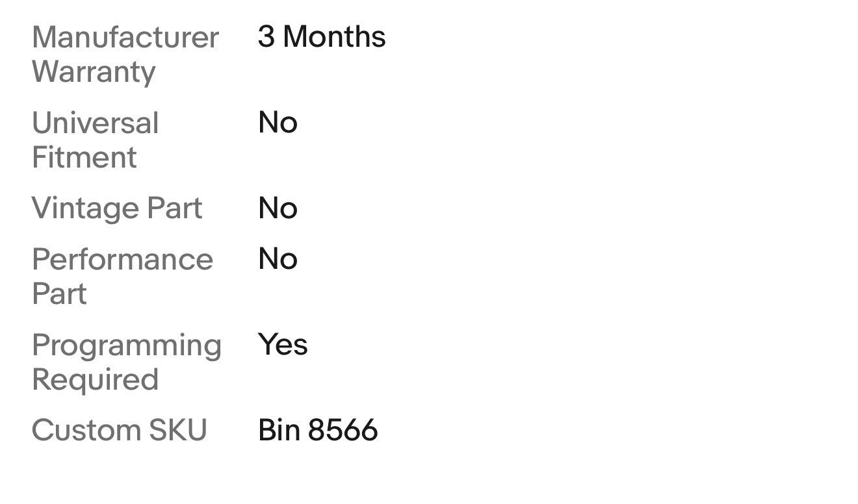Click the word "Manufacturer" in the label
This screenshot has height=504, width=858.
pos(125,37)
